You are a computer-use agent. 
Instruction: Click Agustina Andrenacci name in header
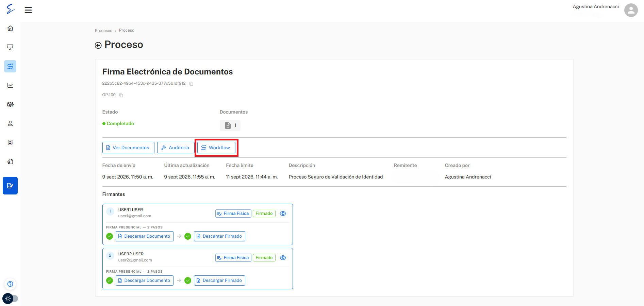pyautogui.click(x=596, y=6)
